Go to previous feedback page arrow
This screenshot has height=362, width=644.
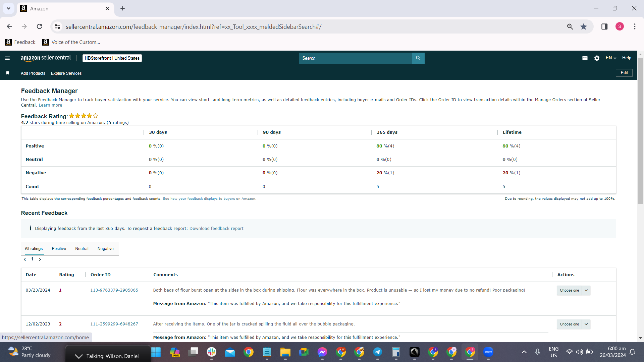[25, 259]
